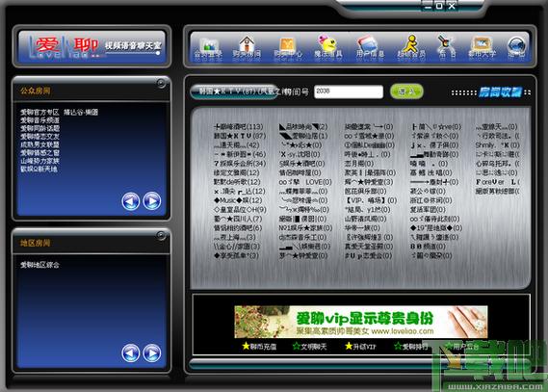
Task: Select 爱聊同龄话题 in public rooms
Action: click(x=39, y=128)
